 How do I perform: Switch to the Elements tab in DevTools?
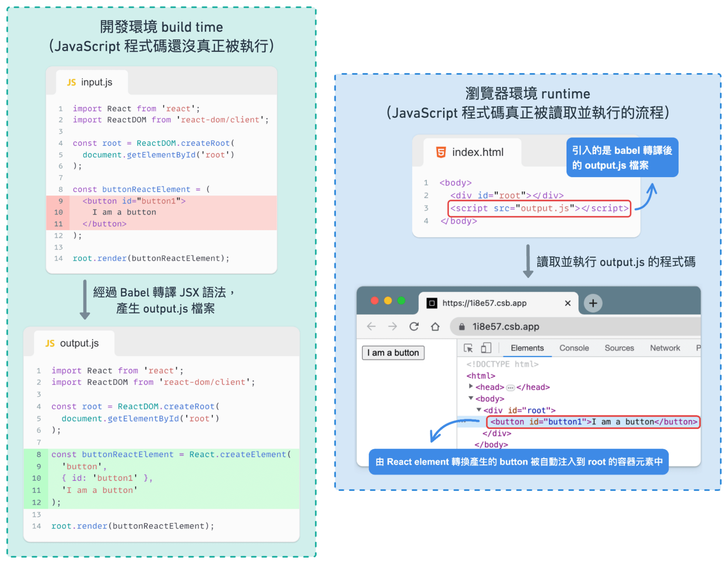click(x=527, y=348)
